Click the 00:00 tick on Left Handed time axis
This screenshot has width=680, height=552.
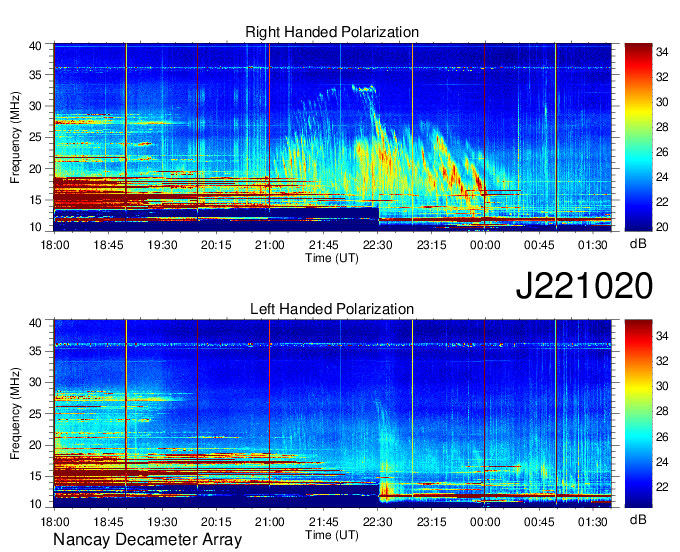click(x=485, y=522)
